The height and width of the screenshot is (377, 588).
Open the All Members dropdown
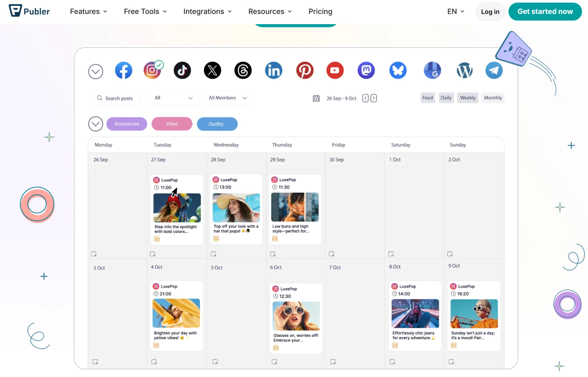coord(227,98)
